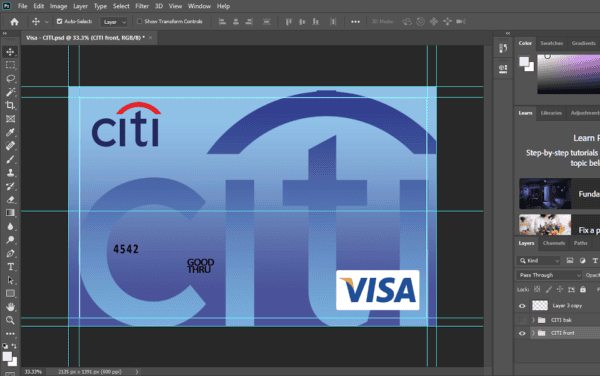Open the Edit Toolbar three-dots button
The image size is (600, 376).
click(x=10, y=334)
